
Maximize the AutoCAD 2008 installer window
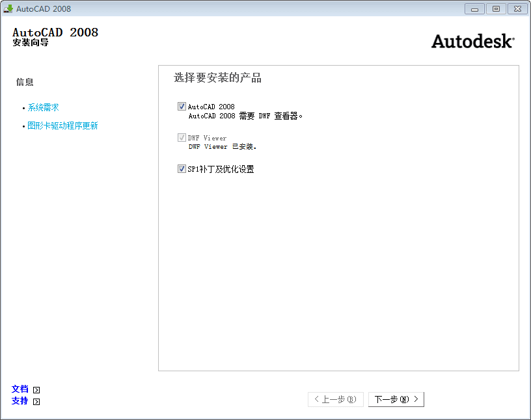pyautogui.click(x=496, y=9)
